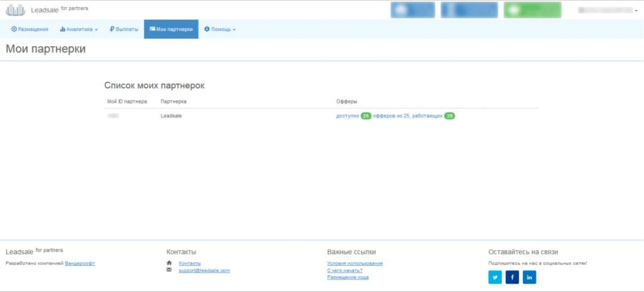The image size is (644, 292).
Task: Open the Вандерсофт developer link
Action: [x=80, y=263]
